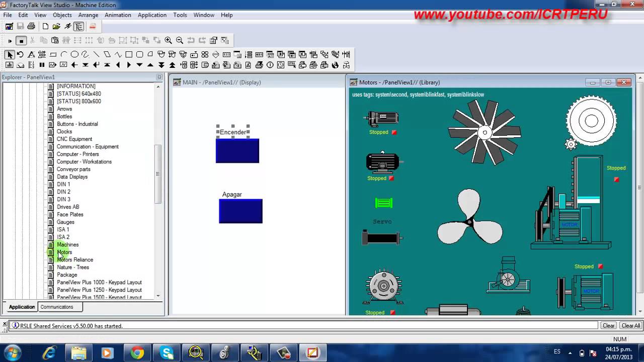Select Conveyor parts library in tree
Screen dimensions: 644x362
coord(73,169)
